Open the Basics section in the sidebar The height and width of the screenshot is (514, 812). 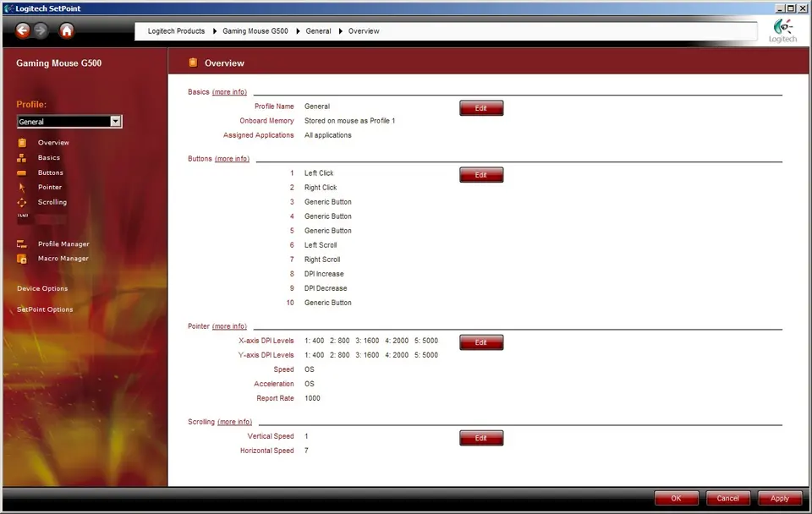click(49, 158)
